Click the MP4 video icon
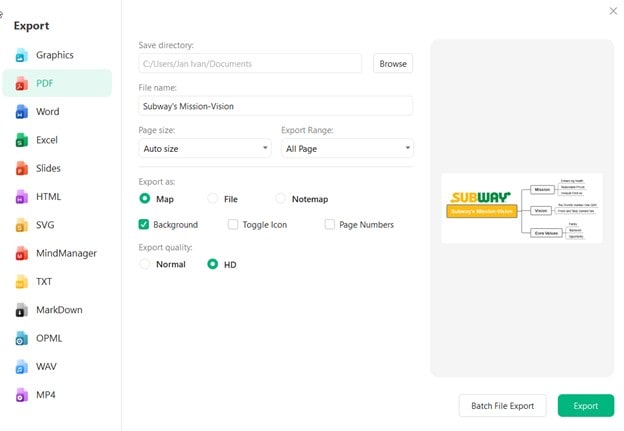The width and height of the screenshot is (624, 431). (22, 395)
